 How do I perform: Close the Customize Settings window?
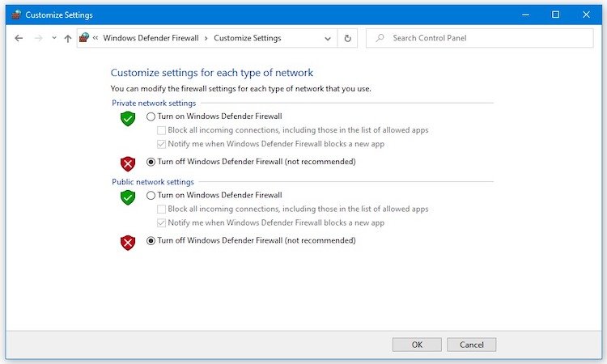[586, 15]
